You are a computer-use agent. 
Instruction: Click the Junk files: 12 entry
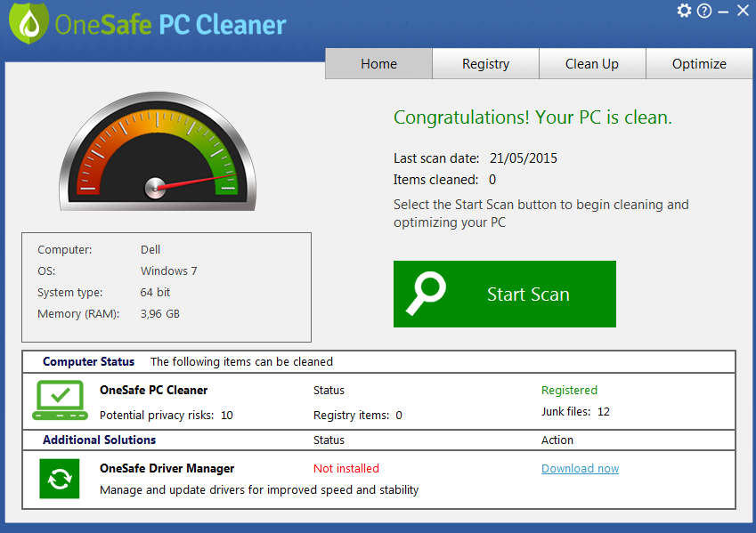click(x=575, y=412)
